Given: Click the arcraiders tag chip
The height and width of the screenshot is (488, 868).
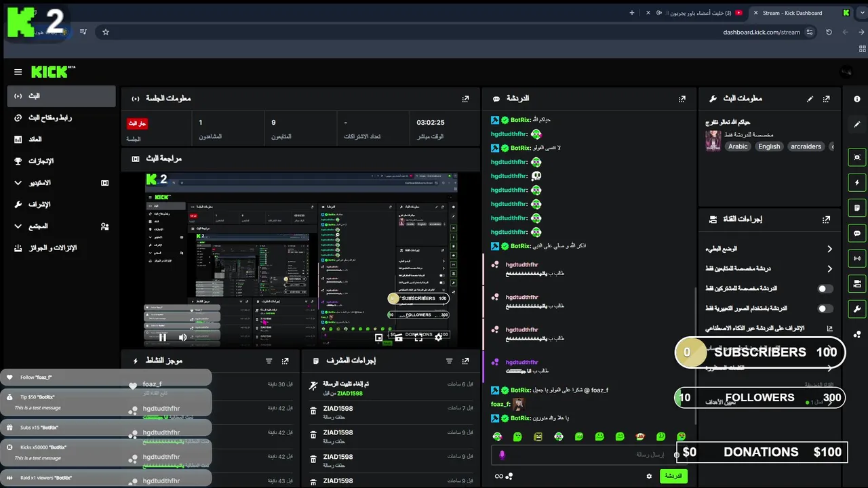Looking at the screenshot, I should pos(806,146).
